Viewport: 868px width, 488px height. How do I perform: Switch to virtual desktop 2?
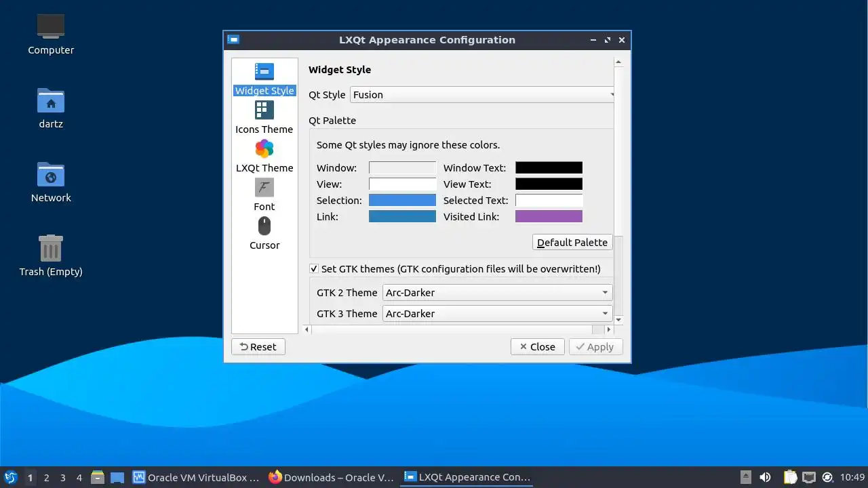[46, 477]
